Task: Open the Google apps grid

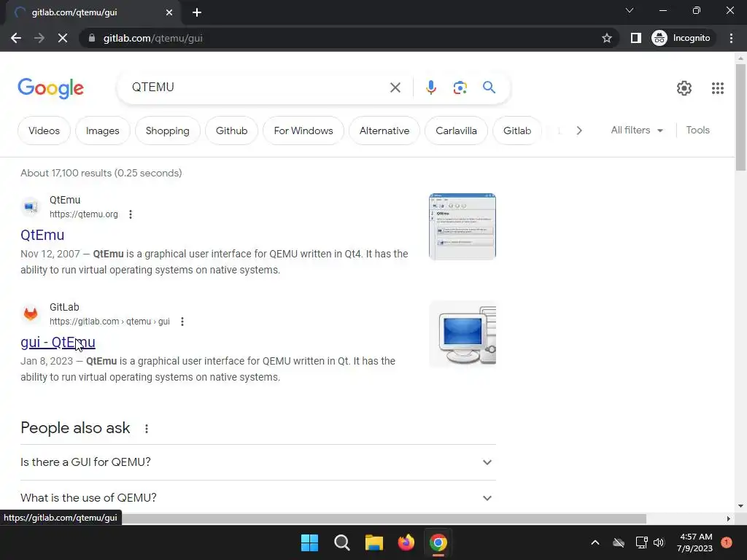Action: 718,88
